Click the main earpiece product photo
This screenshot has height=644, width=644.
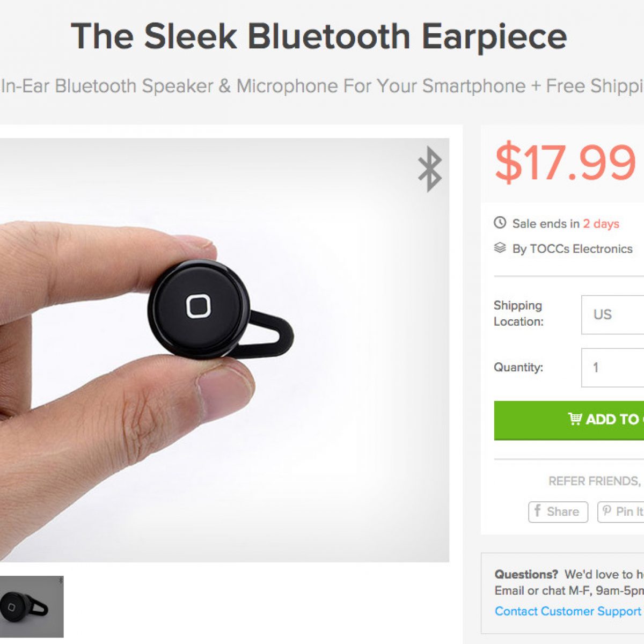click(224, 350)
